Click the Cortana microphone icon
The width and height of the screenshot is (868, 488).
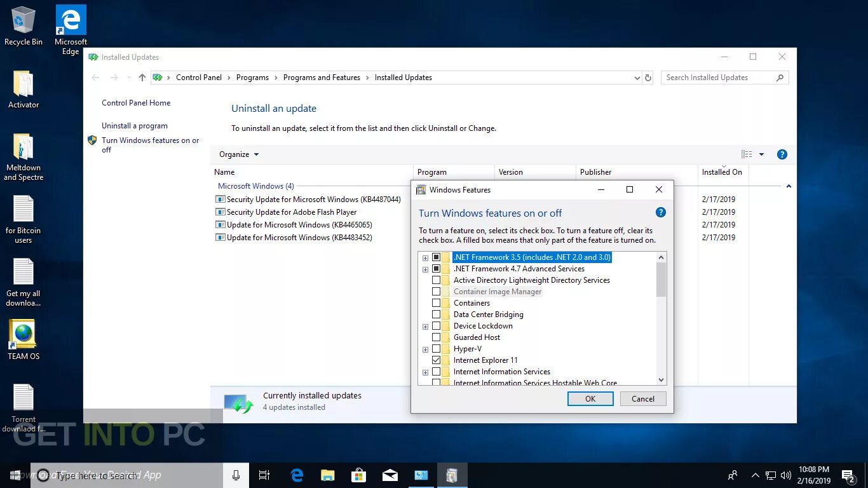(x=236, y=475)
